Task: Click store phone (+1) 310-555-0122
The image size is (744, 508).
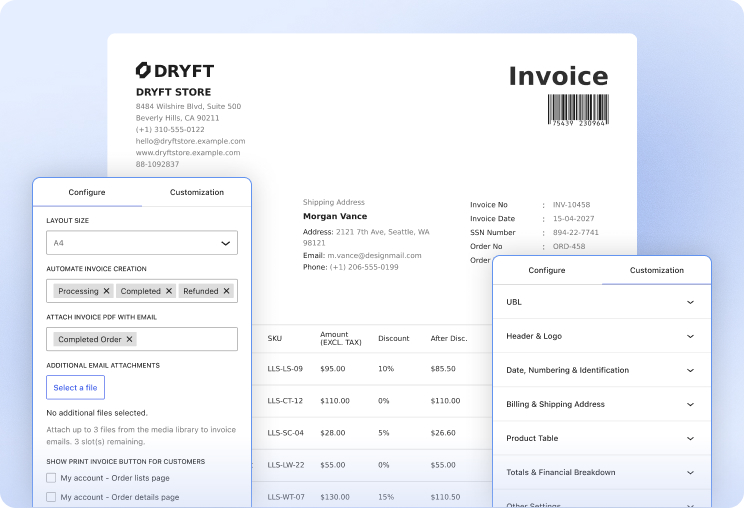Action: [170, 129]
